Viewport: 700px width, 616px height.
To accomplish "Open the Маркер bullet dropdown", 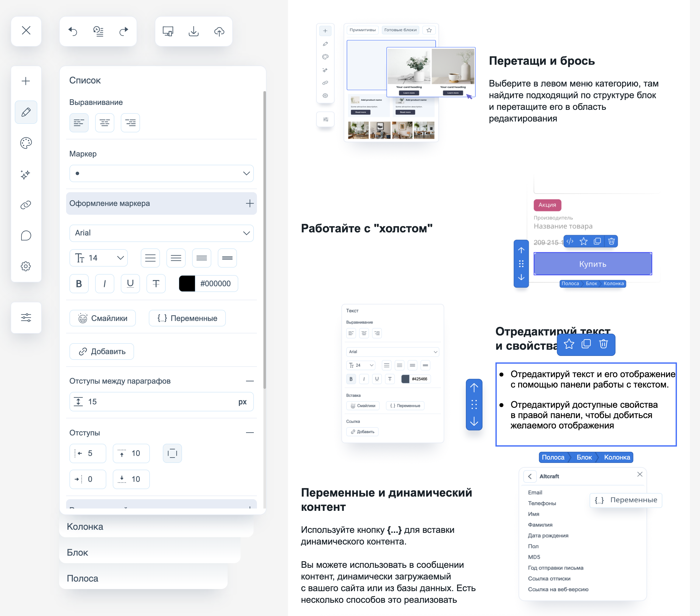I will point(161,173).
